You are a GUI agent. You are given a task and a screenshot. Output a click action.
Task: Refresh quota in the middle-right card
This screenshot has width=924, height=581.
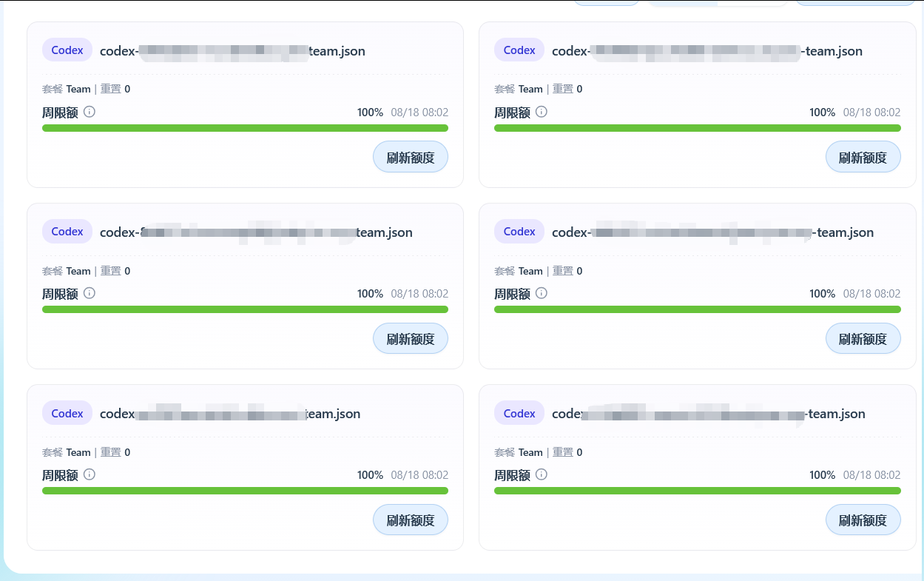click(863, 338)
